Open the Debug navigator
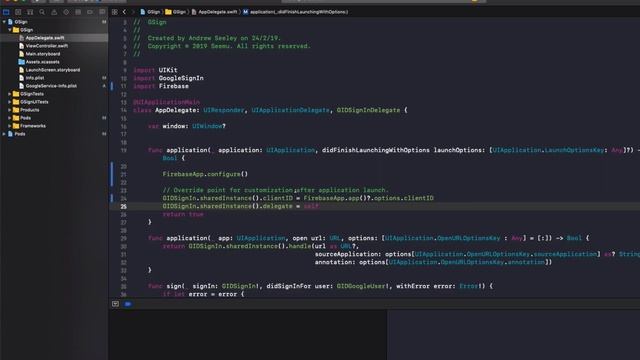The width and height of the screenshot is (640, 360). (78, 12)
